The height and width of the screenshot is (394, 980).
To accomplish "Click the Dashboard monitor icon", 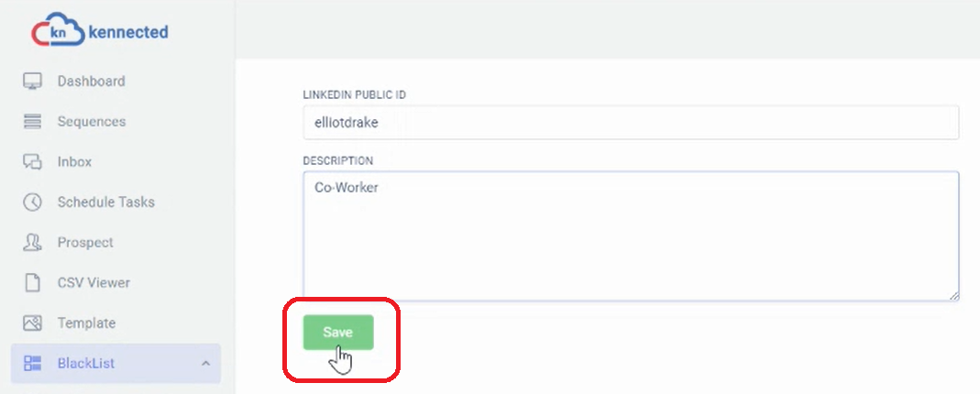I will click(32, 82).
